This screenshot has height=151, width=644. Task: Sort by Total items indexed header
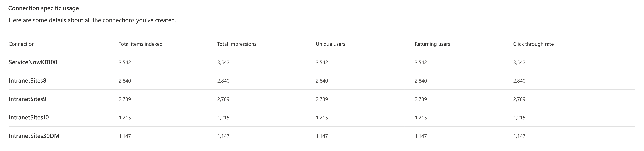click(140, 44)
